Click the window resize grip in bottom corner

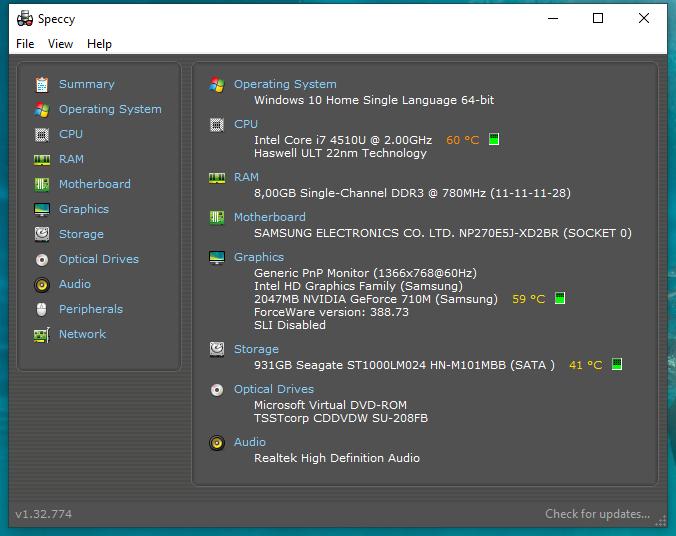click(660, 521)
